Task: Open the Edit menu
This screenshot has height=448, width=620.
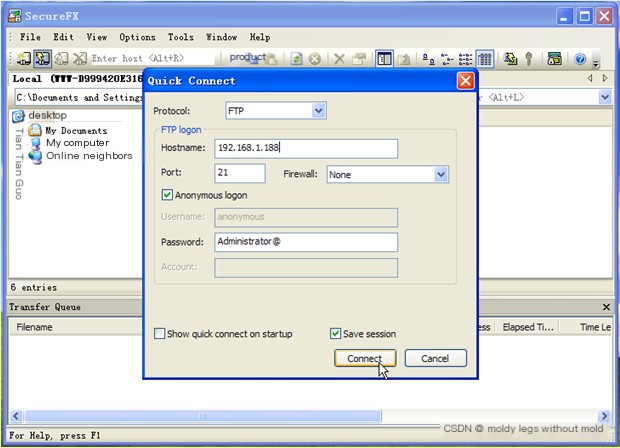Action: 63,37
